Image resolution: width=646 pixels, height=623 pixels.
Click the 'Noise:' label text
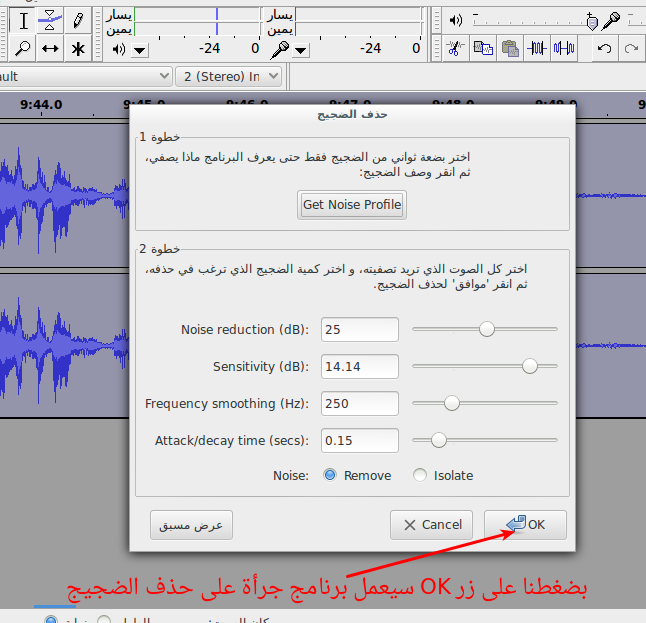[x=291, y=476]
